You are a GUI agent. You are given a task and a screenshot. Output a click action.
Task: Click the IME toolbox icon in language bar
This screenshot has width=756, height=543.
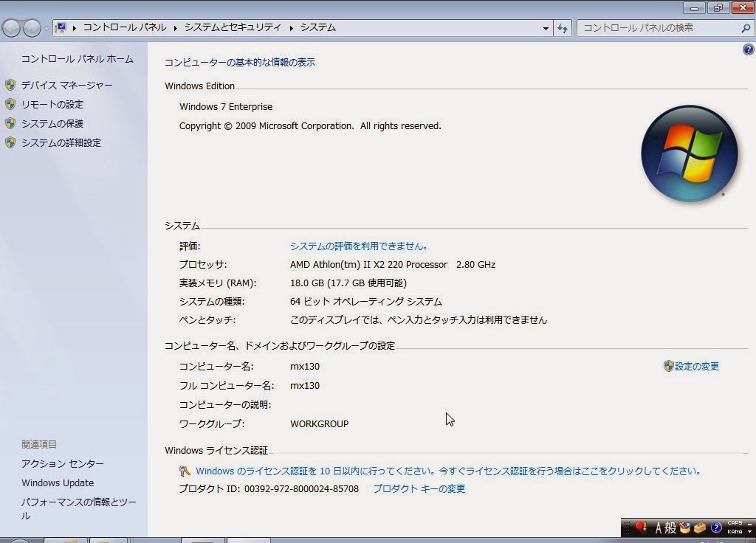click(x=700, y=528)
